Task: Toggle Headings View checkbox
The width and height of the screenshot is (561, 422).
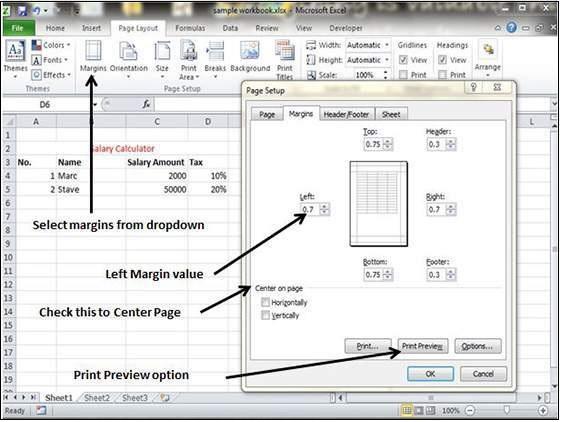Action: [443, 60]
